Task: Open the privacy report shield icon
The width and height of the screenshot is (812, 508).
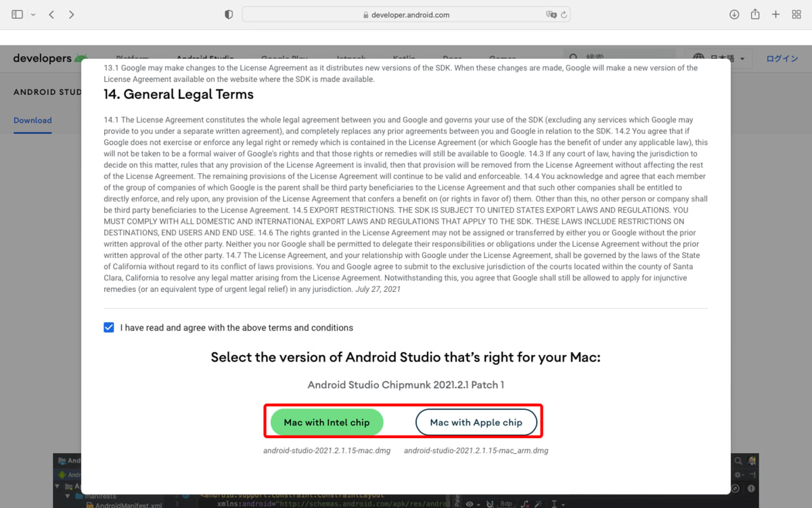Action: tap(229, 14)
